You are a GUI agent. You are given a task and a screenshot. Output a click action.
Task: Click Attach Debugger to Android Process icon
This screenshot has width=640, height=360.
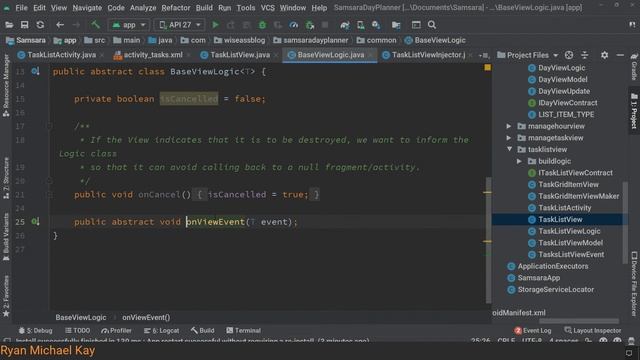coord(310,25)
